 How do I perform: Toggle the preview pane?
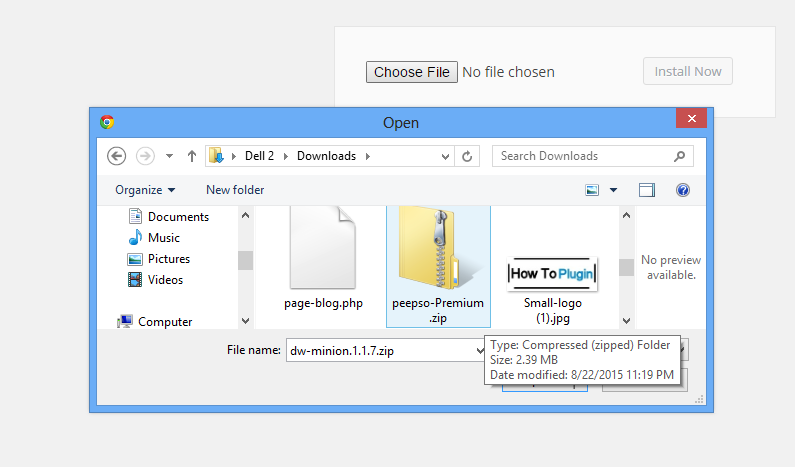647,190
